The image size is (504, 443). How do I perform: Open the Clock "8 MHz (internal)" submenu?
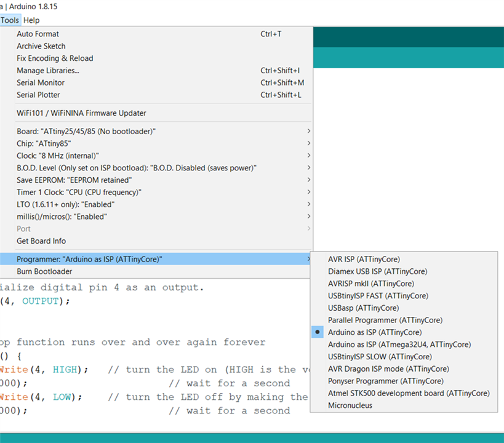57,156
